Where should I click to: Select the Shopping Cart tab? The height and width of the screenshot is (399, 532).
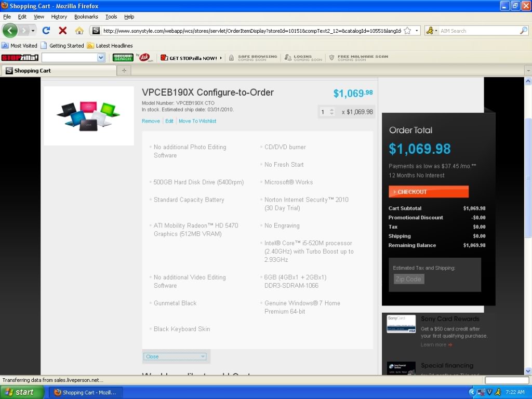click(x=59, y=71)
